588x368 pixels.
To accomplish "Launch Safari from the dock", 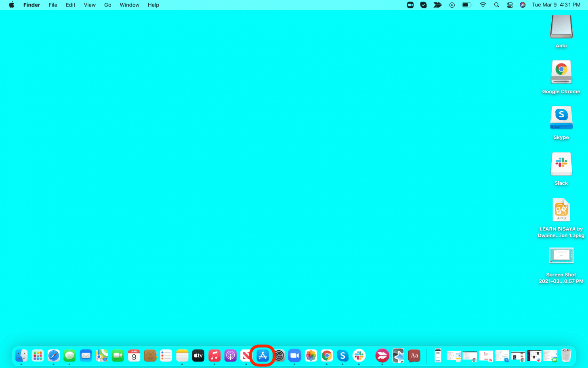I will pos(54,356).
